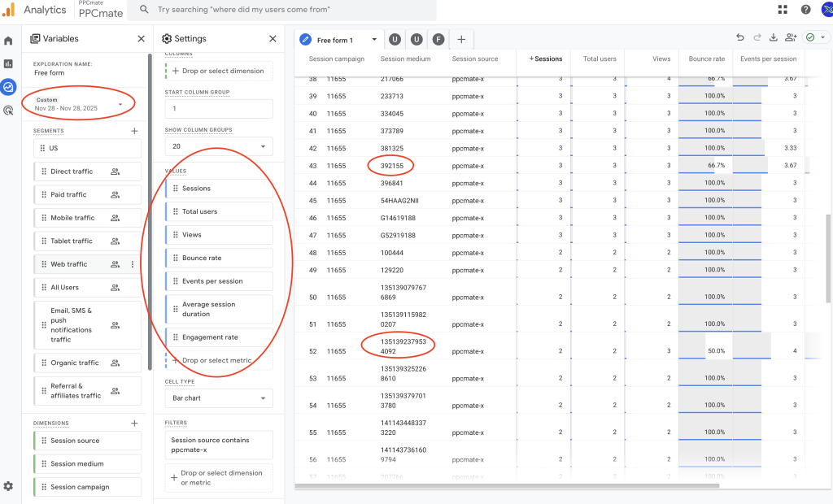This screenshot has width=833, height=504.
Task: Open Reports from the left navigation
Action: [x=8, y=63]
